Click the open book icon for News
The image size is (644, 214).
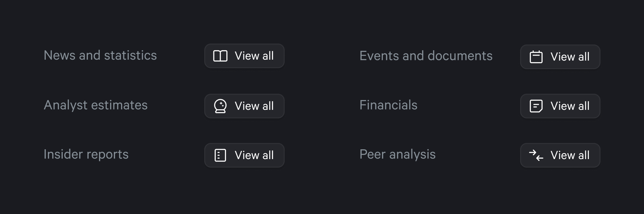pos(220,56)
